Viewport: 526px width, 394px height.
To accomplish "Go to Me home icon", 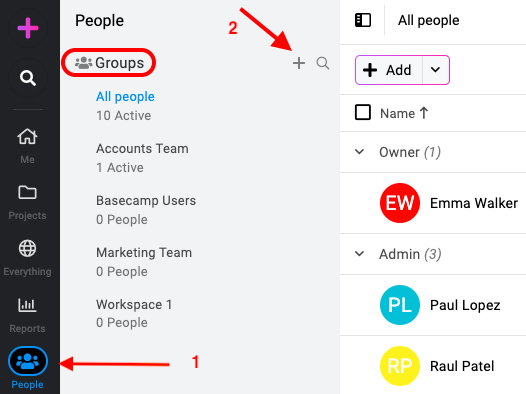I will click(28, 136).
